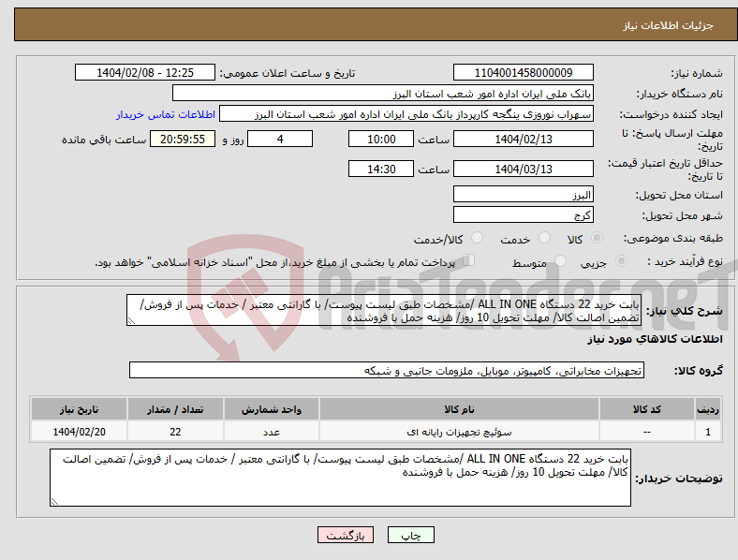
Task: Click the نوع فرآیند خرید label
Action: coord(686,261)
